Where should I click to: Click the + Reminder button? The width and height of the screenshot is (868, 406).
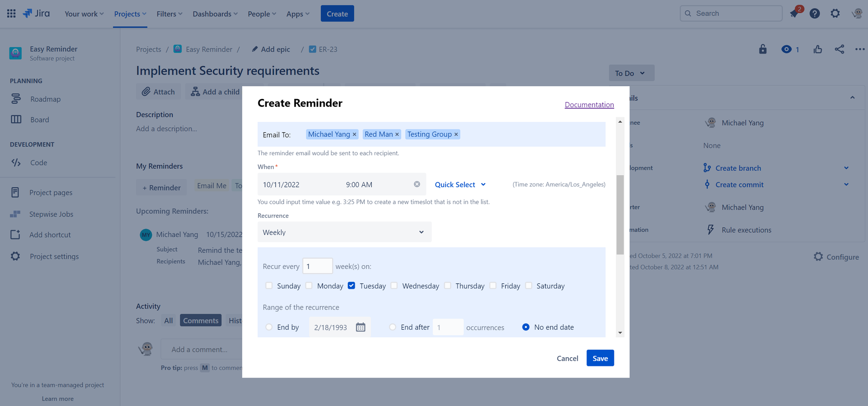pos(162,188)
